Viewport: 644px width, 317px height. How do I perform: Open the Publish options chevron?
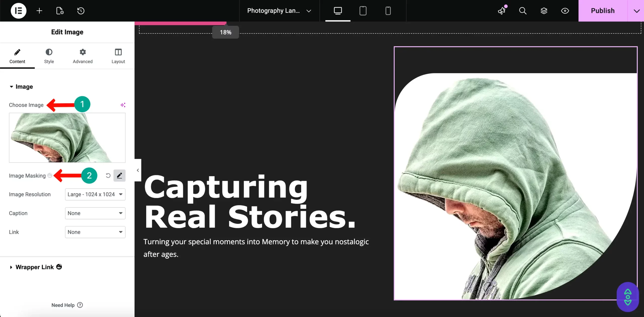637,11
